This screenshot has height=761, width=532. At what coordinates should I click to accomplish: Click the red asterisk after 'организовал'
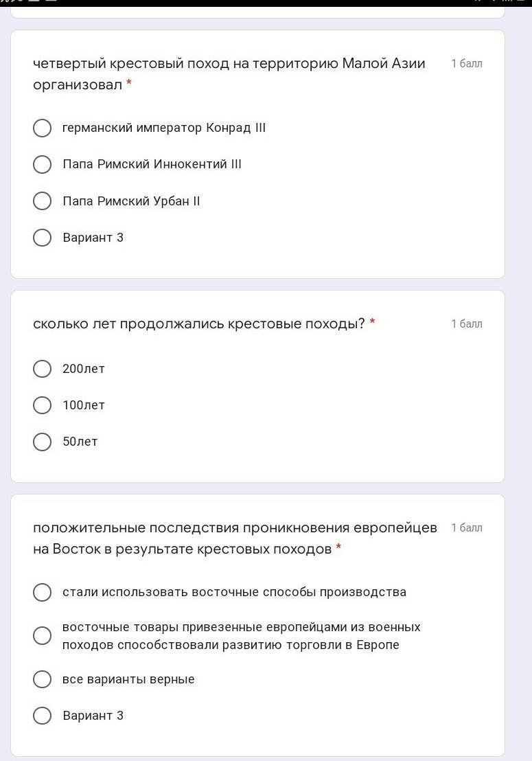(x=129, y=84)
